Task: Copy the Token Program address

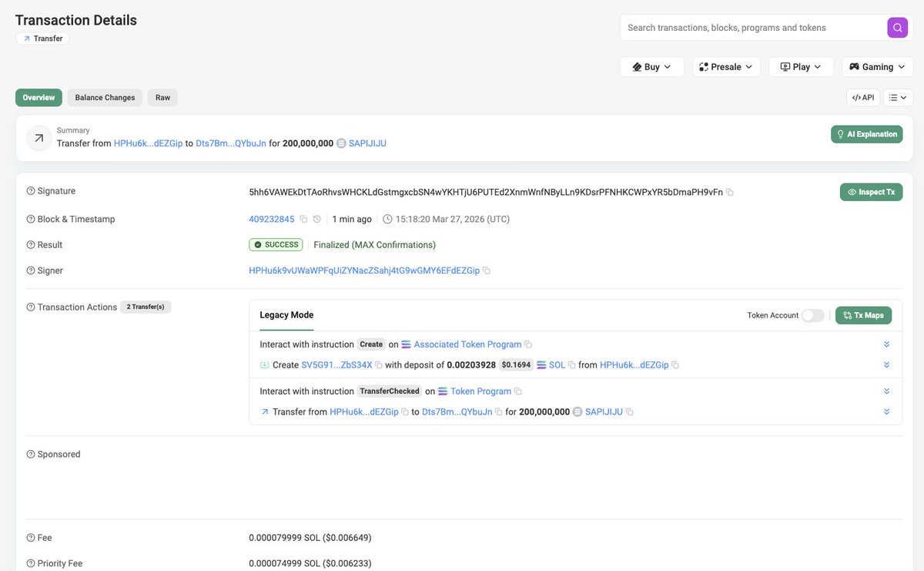Action: click(x=518, y=391)
